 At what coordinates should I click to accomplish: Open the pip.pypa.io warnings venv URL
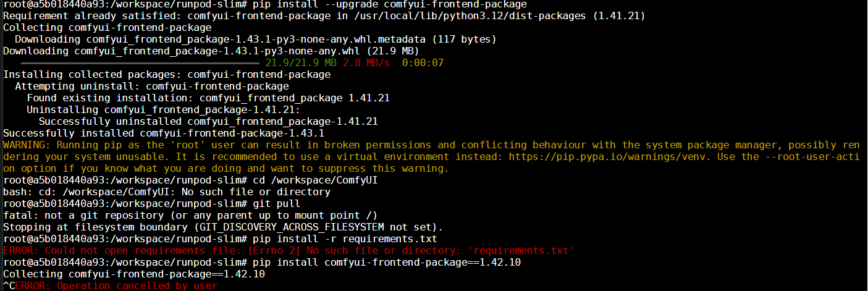tap(610, 156)
